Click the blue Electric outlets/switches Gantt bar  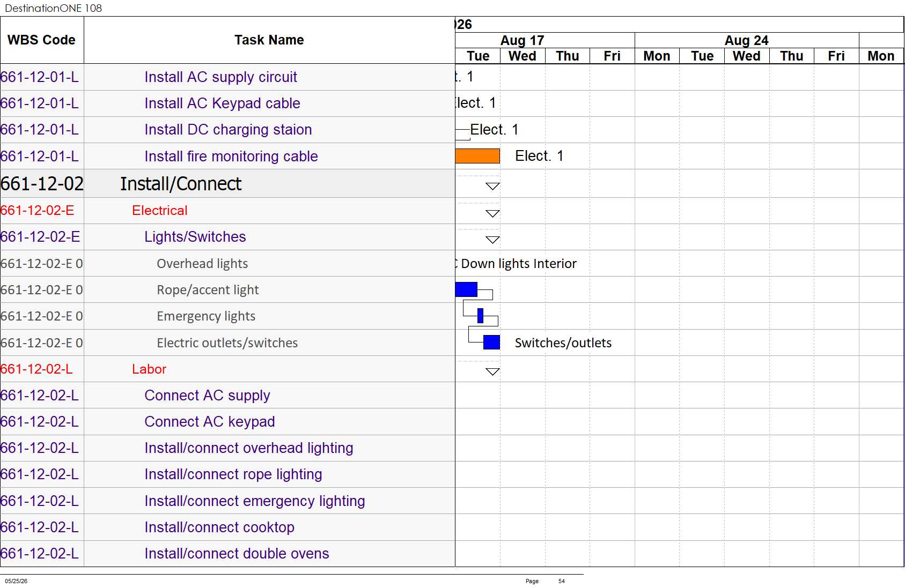pos(492,343)
